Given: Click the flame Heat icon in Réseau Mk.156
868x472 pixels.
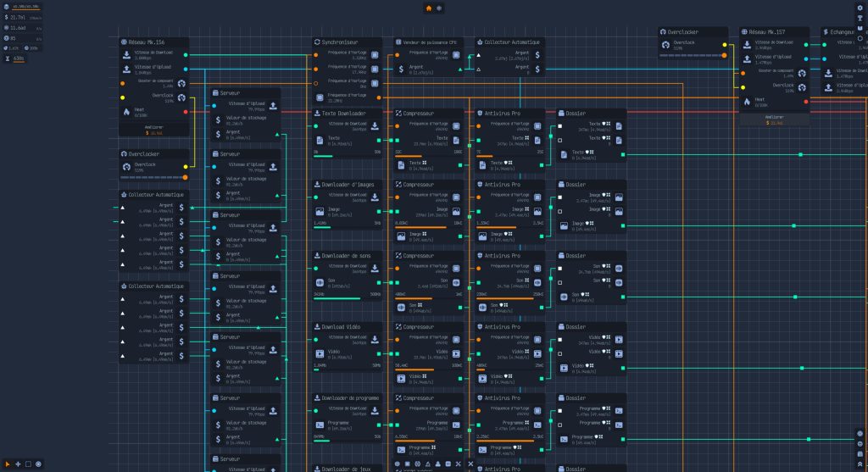Looking at the screenshot, I should click(127, 112).
